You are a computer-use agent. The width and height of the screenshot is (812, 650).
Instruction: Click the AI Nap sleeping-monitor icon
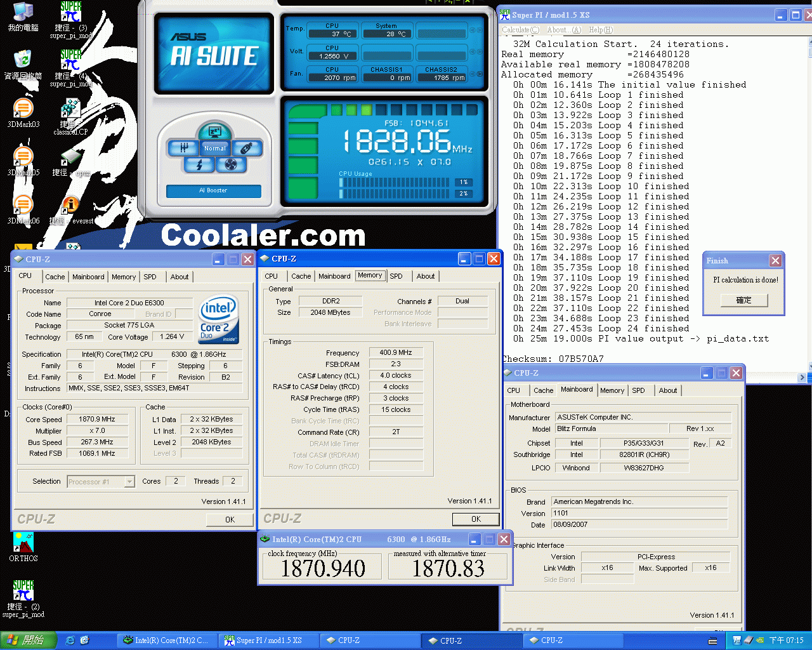pyautogui.click(x=214, y=131)
